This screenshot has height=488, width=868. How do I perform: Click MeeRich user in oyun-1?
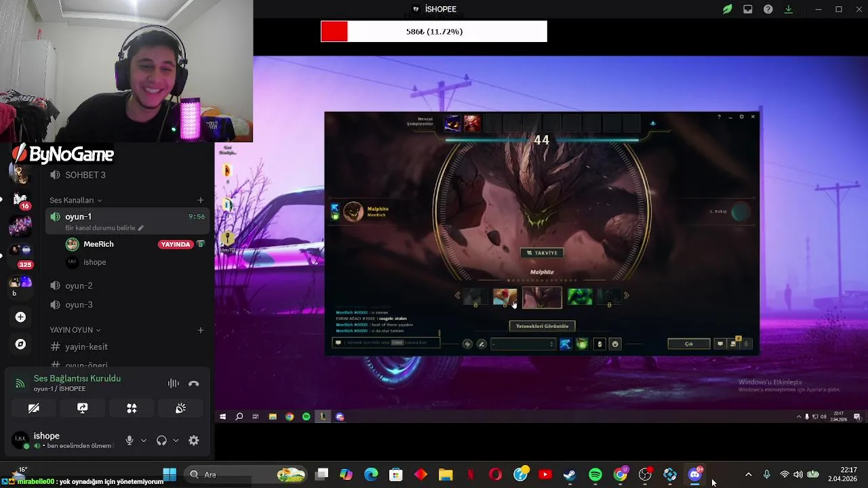[98, 244]
